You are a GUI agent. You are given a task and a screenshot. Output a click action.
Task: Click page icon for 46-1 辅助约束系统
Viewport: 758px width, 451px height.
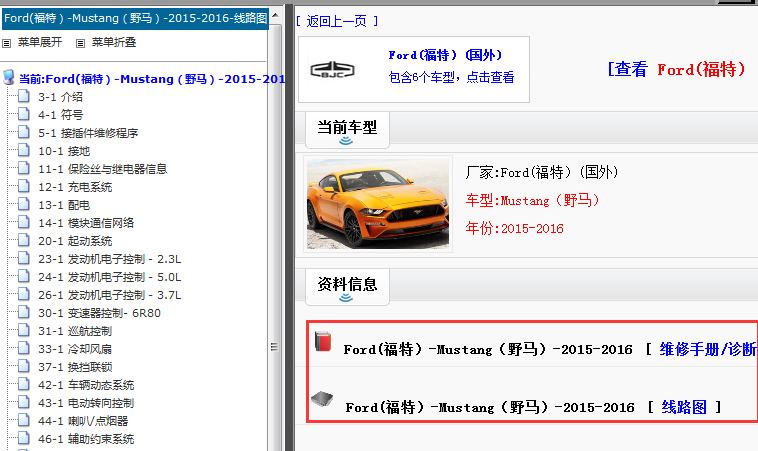(24, 438)
